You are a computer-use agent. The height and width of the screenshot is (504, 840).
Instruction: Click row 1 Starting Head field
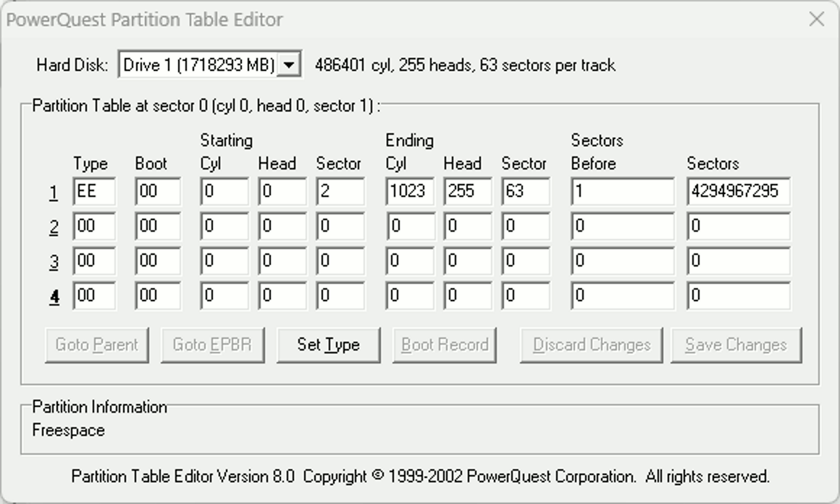click(x=282, y=191)
